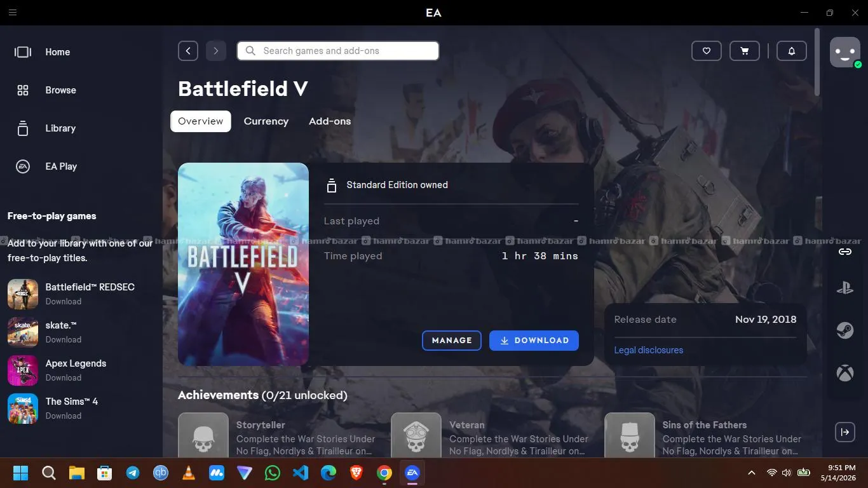Click the Manage button

[452, 341]
